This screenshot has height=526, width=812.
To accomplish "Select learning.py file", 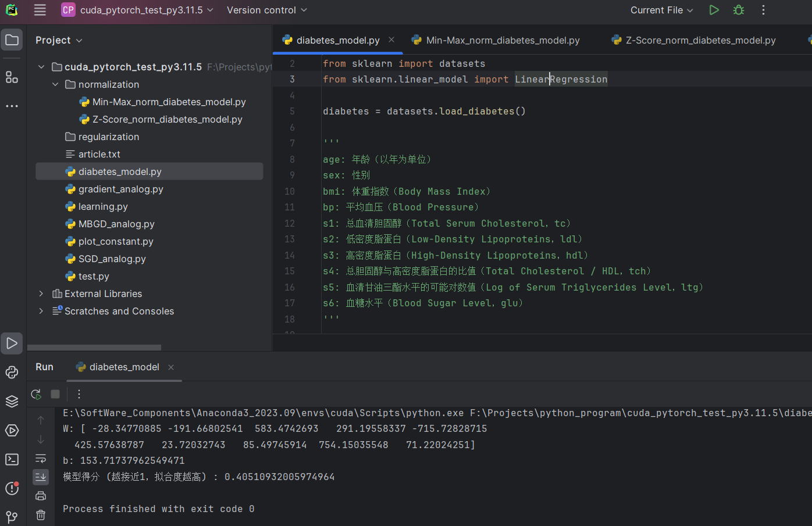I will [x=97, y=206].
